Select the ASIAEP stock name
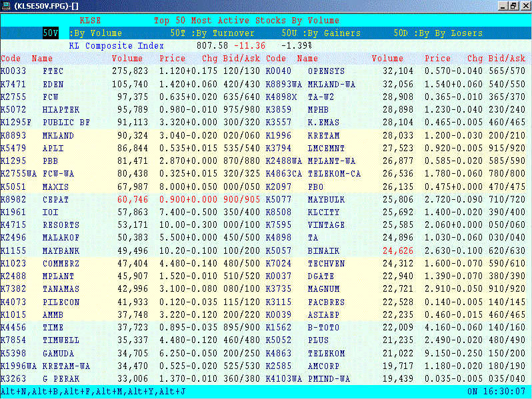Image resolution: width=532 pixels, height=399 pixels. tap(324, 315)
